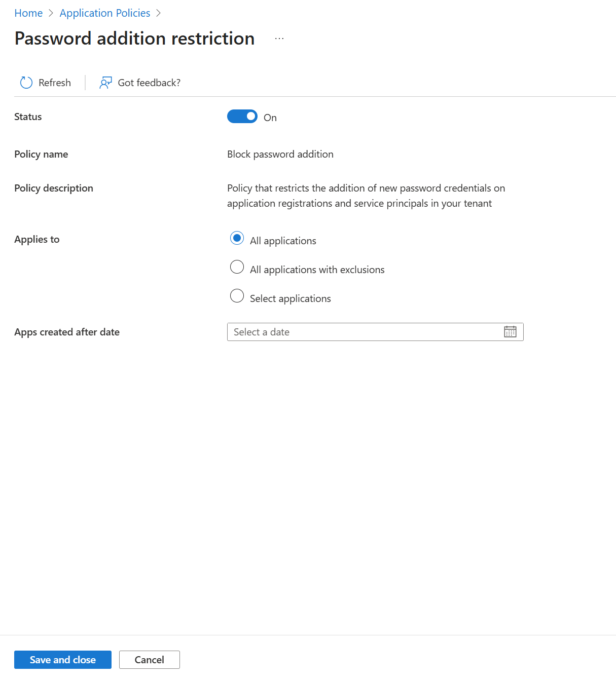
Task: Click the All applications with exclusions label
Action: pos(317,270)
